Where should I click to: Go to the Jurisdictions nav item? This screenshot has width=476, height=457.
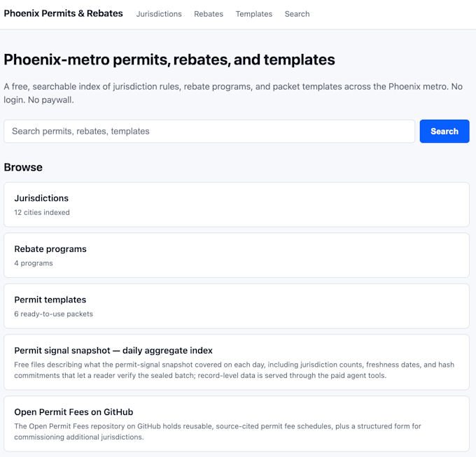pyautogui.click(x=159, y=14)
